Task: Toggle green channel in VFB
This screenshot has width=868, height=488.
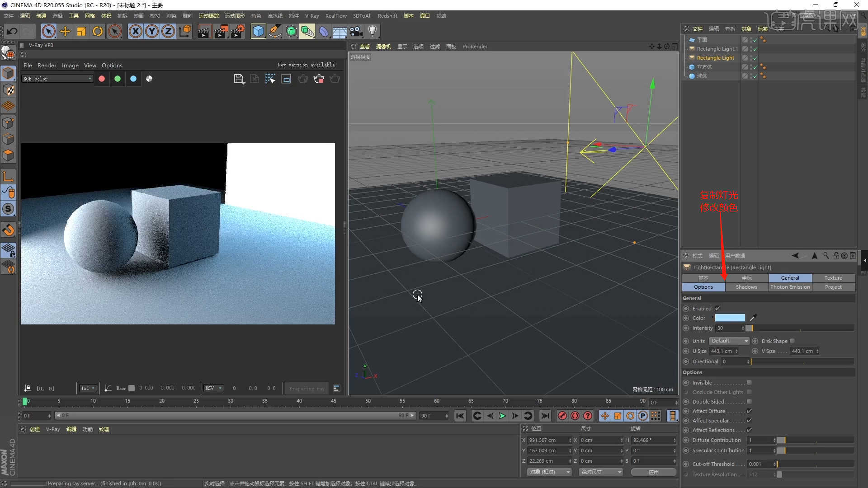Action: click(118, 79)
